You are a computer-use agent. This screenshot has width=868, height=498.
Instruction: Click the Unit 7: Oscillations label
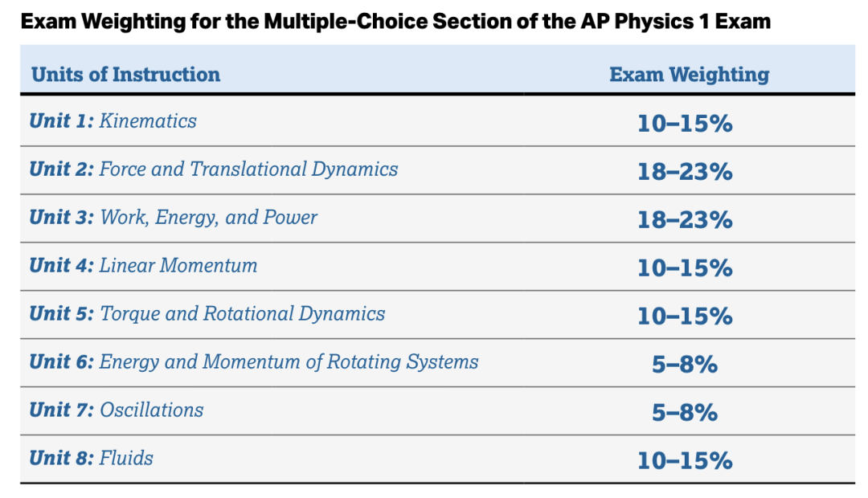[117, 410]
